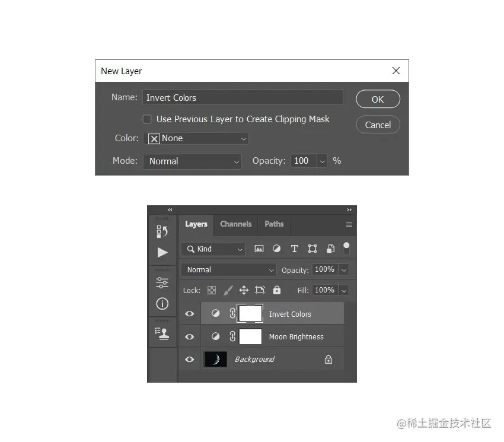Open the Paths tab
The height and width of the screenshot is (442, 504).
273,224
